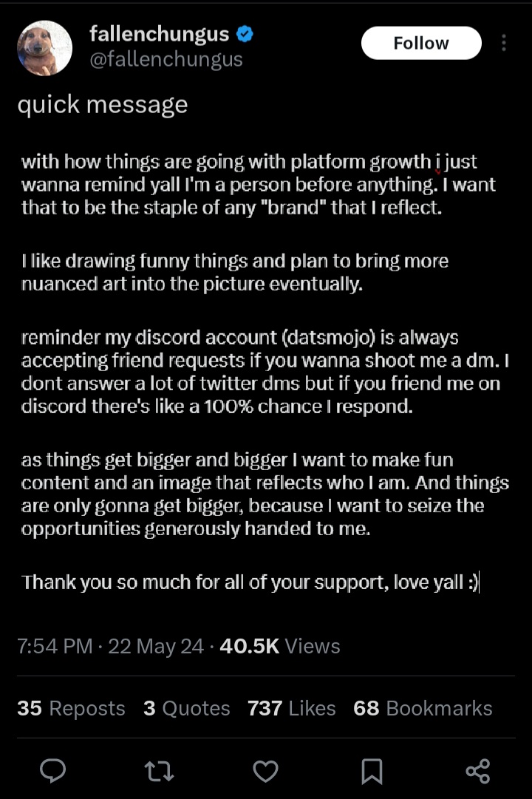Show the 737 Likes list

pyautogui.click(x=292, y=708)
